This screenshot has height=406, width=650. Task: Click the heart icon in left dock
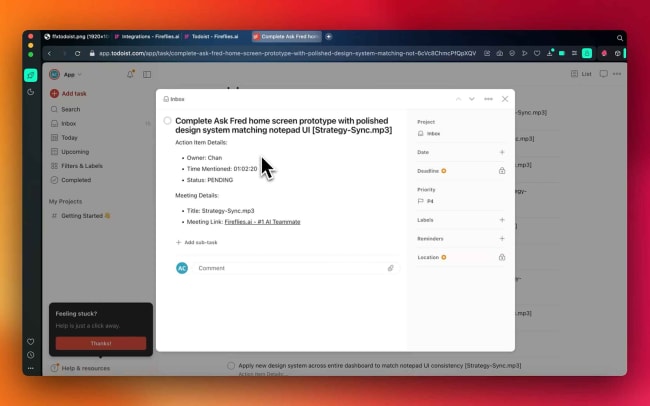tap(31, 342)
